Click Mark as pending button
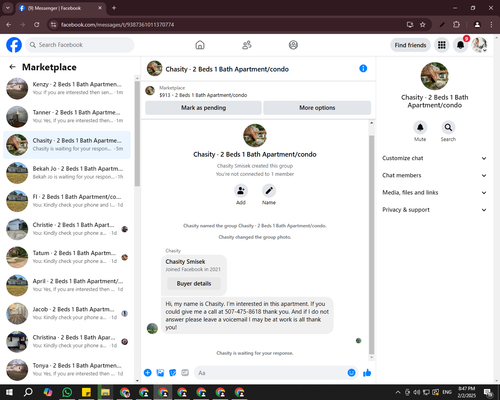 (203, 108)
